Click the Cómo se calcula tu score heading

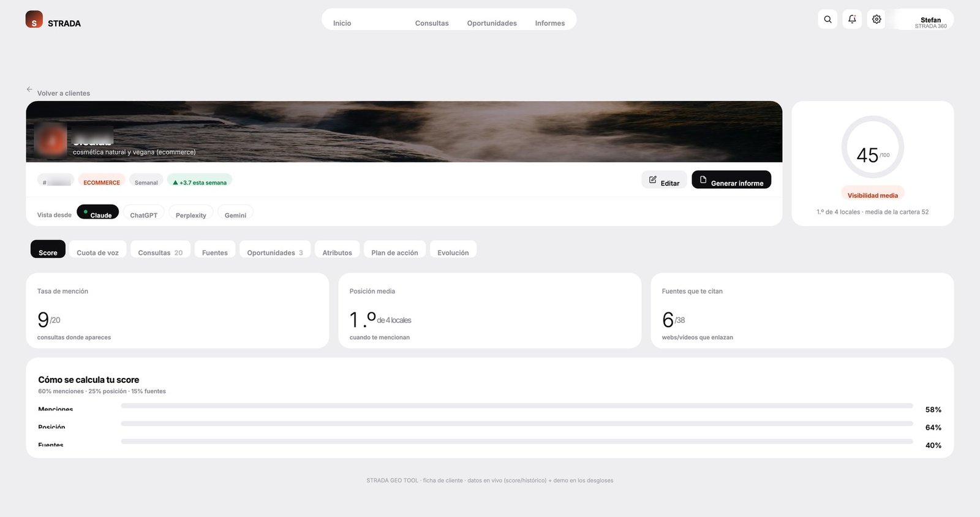pos(89,380)
